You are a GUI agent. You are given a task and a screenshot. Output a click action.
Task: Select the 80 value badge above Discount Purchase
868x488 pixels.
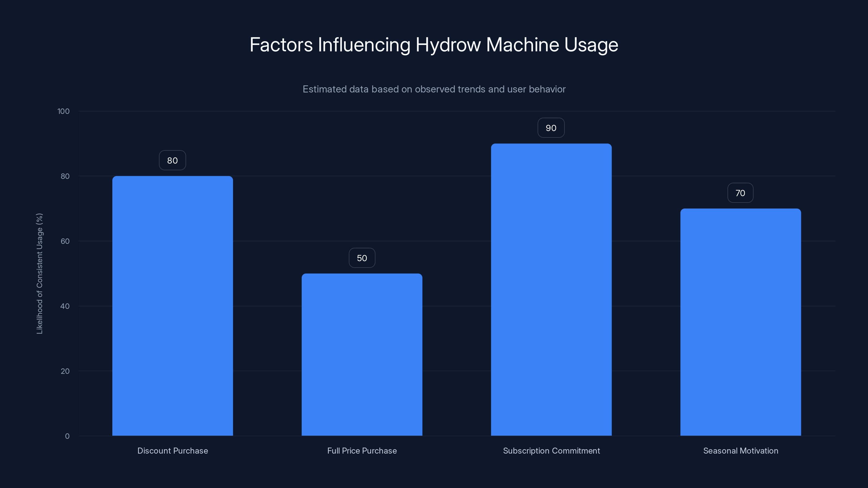(172, 160)
